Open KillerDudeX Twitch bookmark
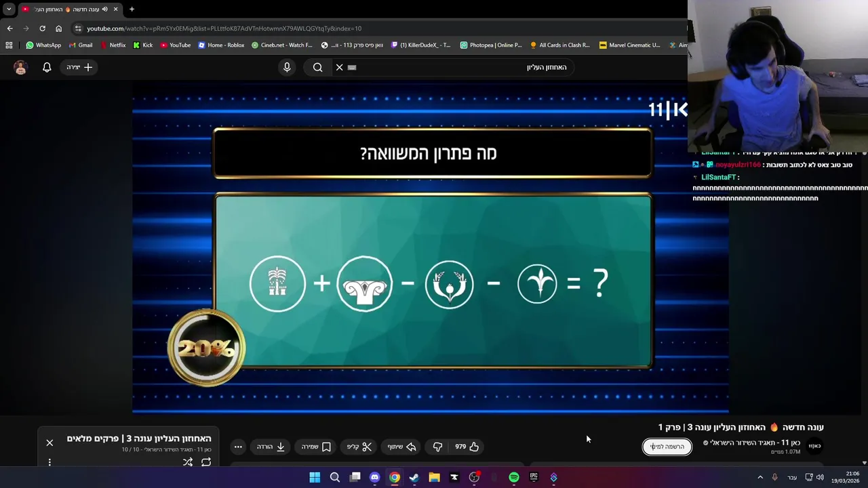Image resolution: width=868 pixels, height=488 pixels. coord(420,45)
